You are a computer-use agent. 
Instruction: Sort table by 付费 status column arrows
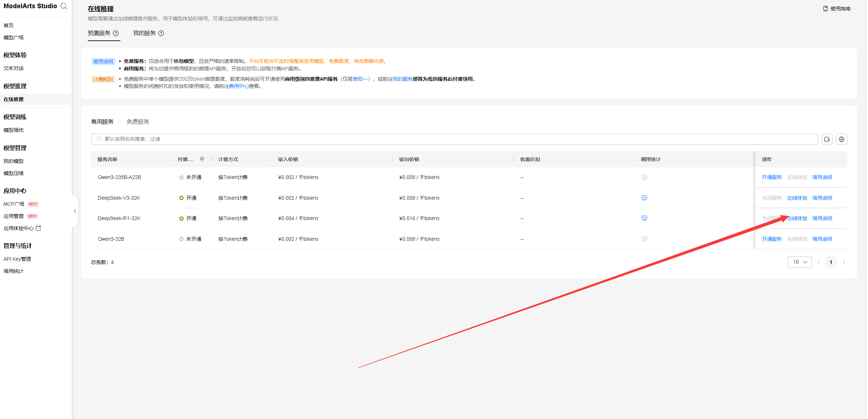202,159
